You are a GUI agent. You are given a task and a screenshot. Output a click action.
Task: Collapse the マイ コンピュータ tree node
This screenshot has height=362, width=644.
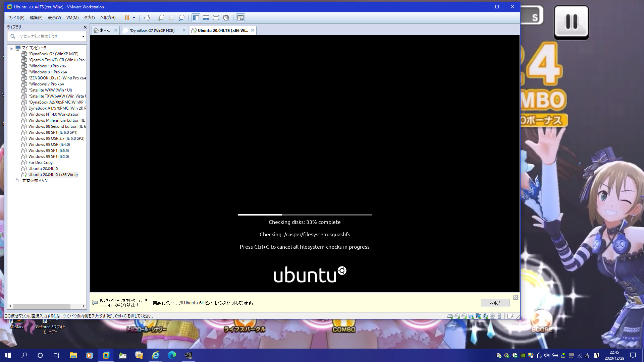pyautogui.click(x=11, y=48)
